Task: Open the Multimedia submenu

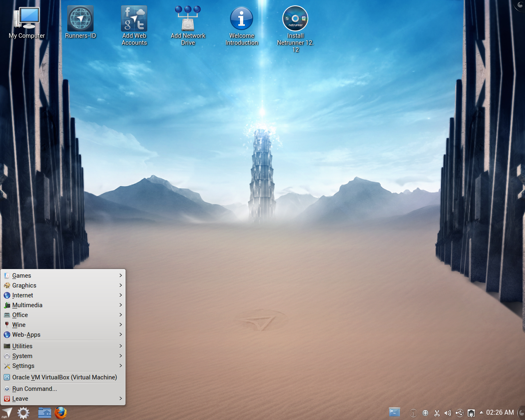Action: point(63,305)
